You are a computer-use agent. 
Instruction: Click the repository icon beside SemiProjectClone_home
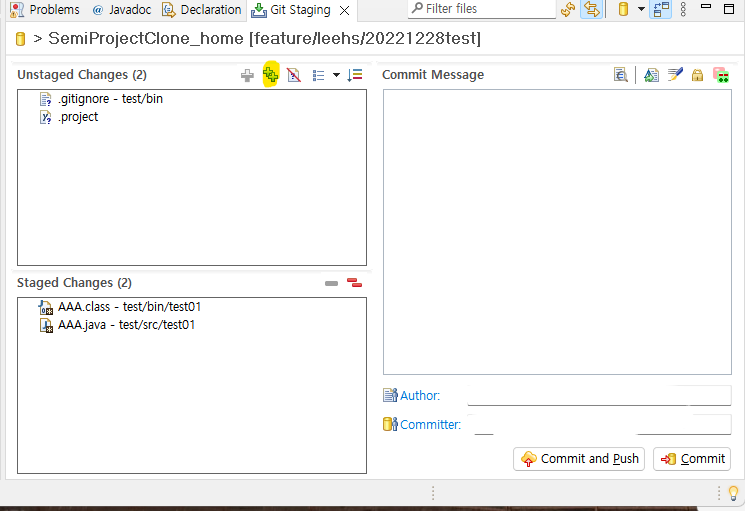pyautogui.click(x=20, y=38)
